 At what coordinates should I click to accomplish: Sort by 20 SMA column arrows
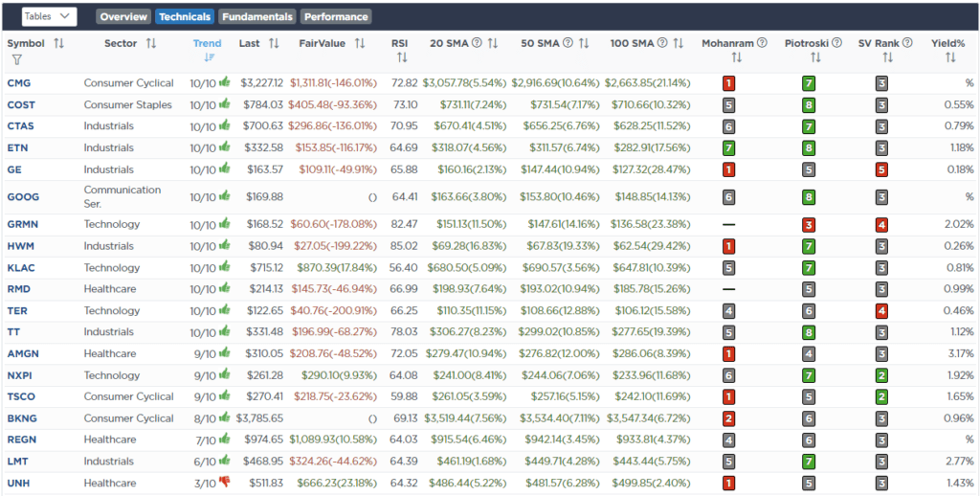pos(493,43)
